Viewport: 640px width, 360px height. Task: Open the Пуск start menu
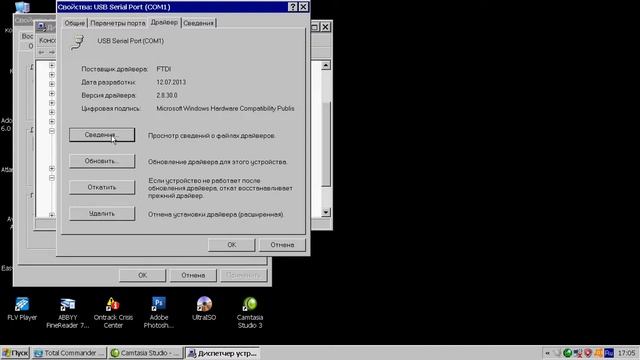[x=15, y=353]
